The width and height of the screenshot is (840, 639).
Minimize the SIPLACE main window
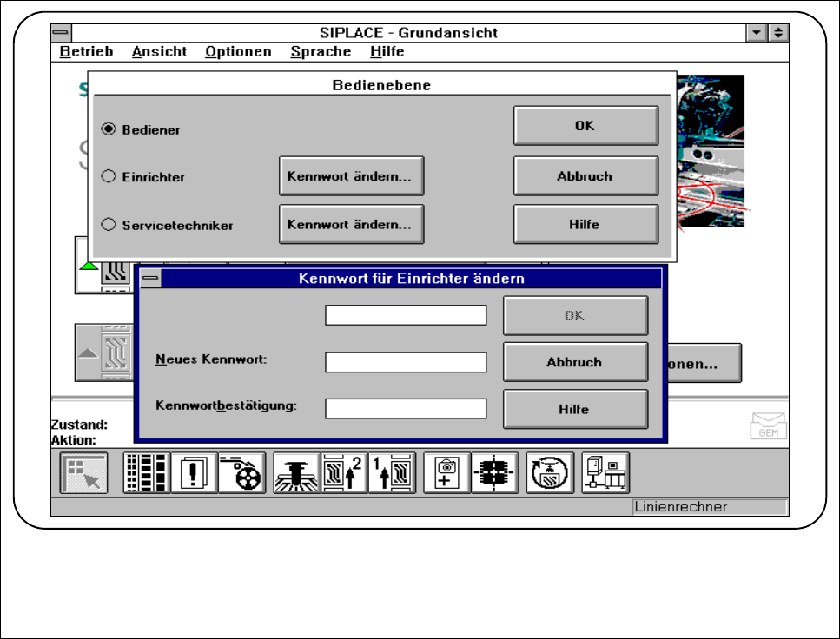pyautogui.click(x=757, y=33)
